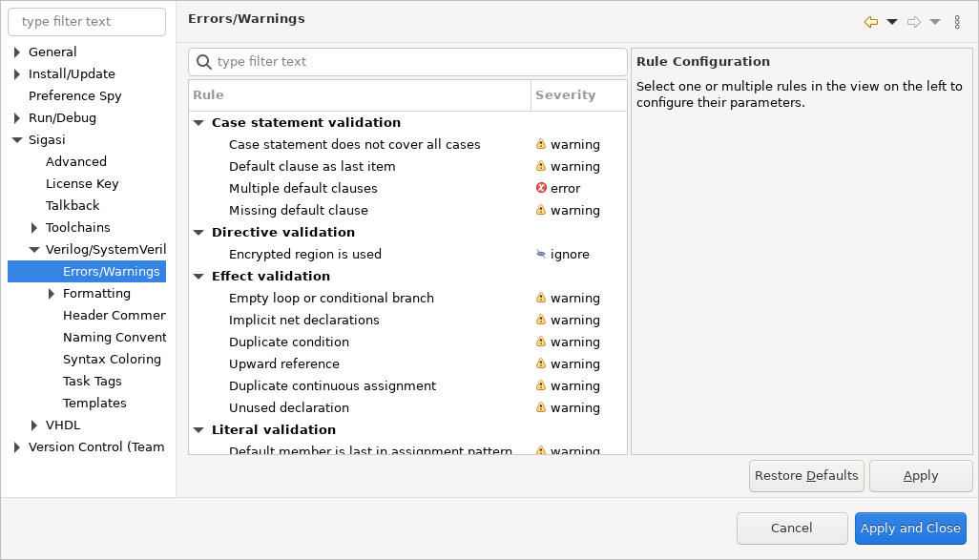Click the Severity column header
The height and width of the screenshot is (560, 979).
click(x=579, y=94)
